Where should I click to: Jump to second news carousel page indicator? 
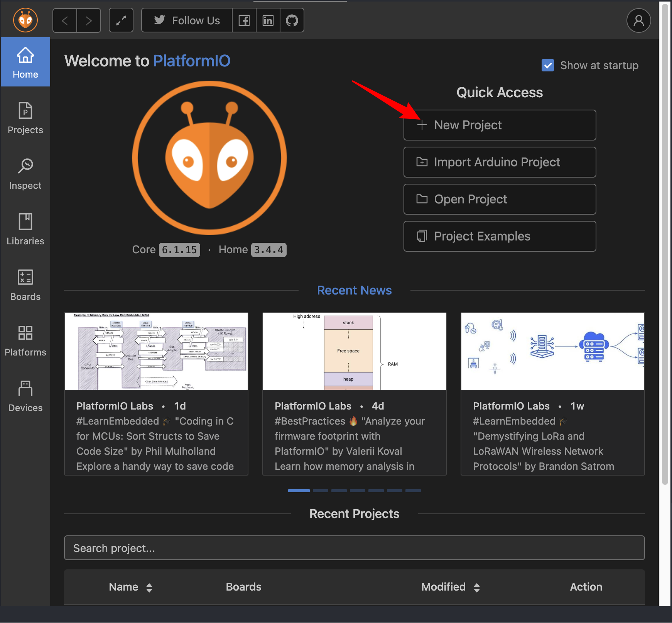pos(320,491)
